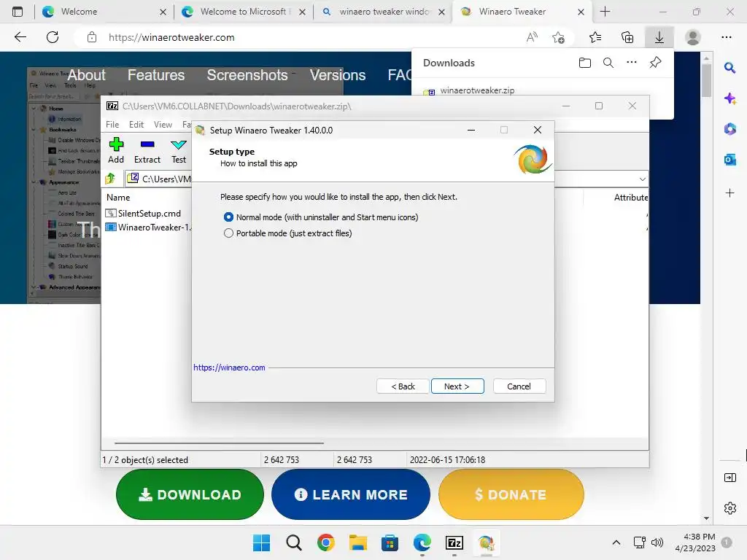
Task: Select the WinaeroTweaker-1 setup file in 7-Zip
Action: click(x=148, y=227)
